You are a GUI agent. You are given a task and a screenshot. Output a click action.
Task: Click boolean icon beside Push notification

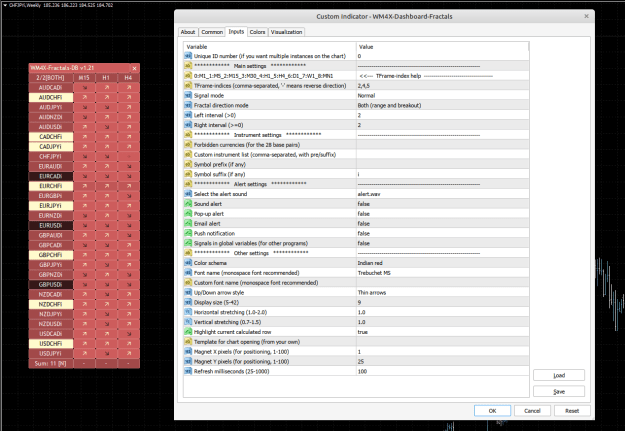tap(188, 233)
